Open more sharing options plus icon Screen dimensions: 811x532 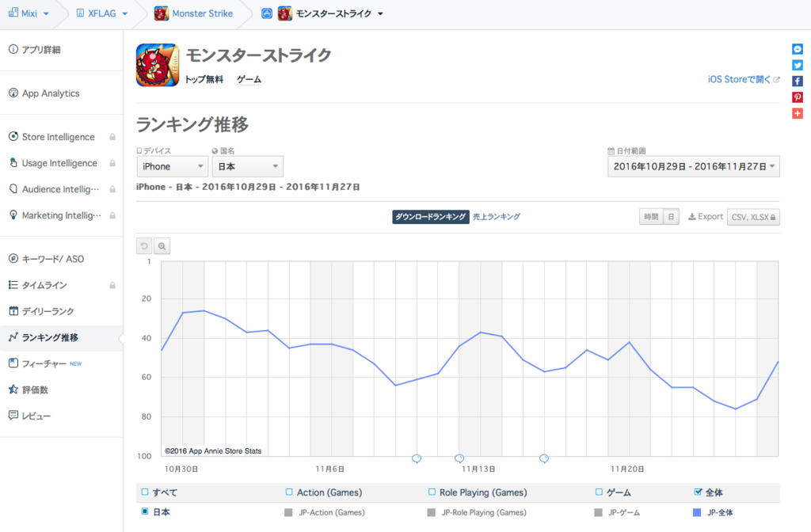point(797,113)
